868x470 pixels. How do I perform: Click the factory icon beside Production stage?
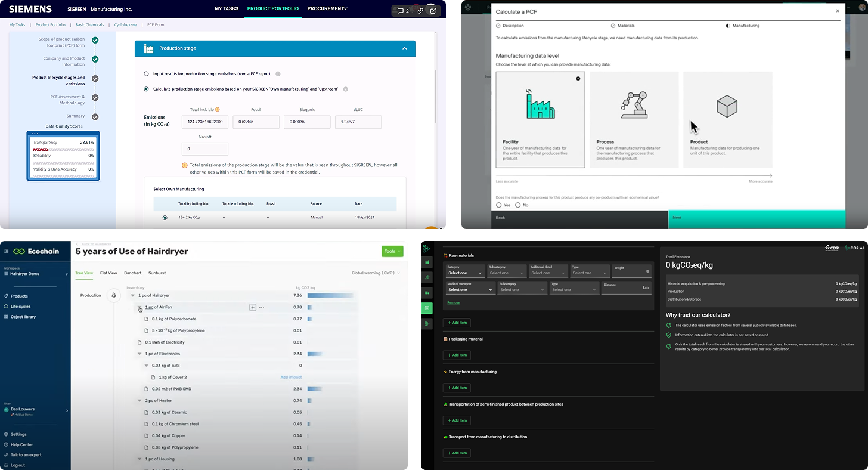(149, 48)
